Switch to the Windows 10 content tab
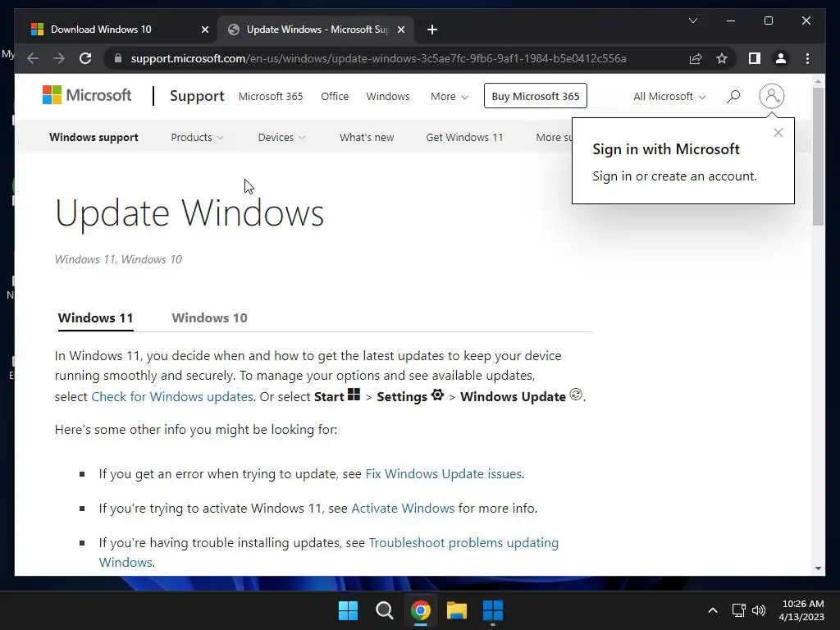This screenshot has height=630, width=840. click(x=209, y=317)
